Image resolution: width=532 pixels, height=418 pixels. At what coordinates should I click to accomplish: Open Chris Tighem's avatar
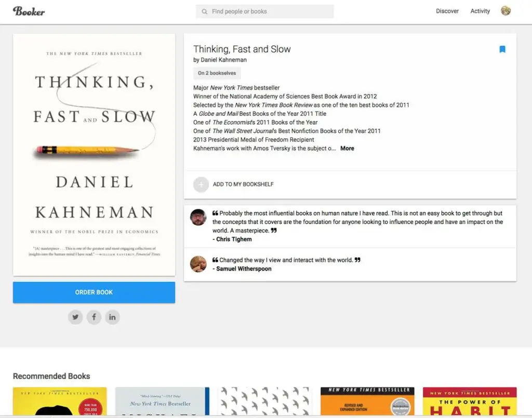pyautogui.click(x=198, y=217)
